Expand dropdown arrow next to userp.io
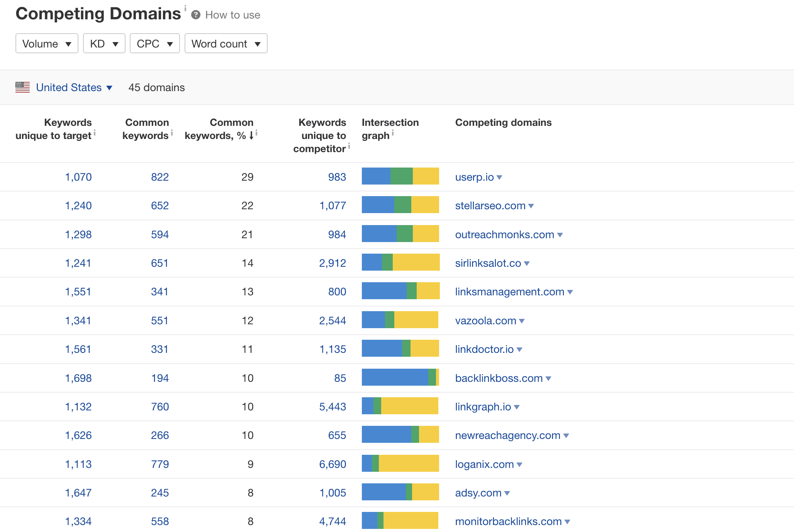794x532 pixels. (499, 178)
